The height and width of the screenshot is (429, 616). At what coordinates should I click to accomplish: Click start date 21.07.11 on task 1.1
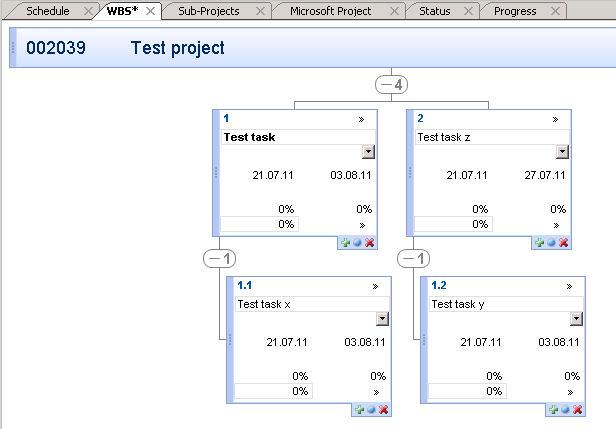pyautogui.click(x=287, y=342)
